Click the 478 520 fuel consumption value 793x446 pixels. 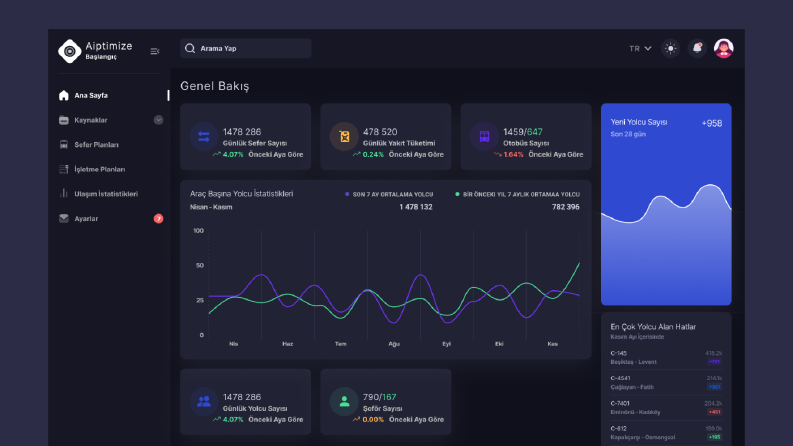(x=380, y=131)
